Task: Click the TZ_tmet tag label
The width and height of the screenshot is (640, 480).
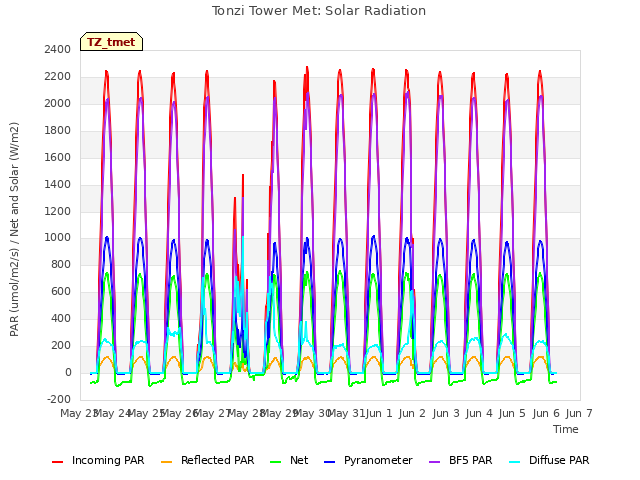Action: pos(111,42)
